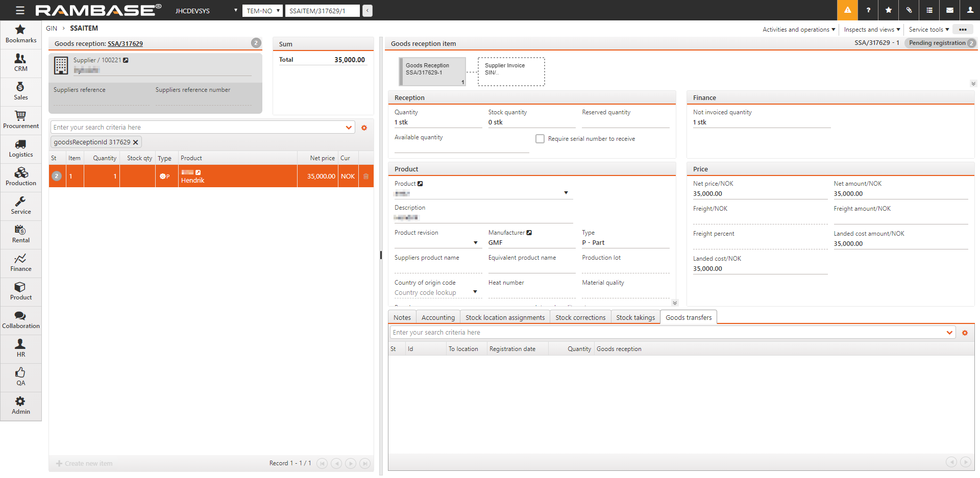Enable Require serial number to receive
This screenshot has height=478, width=980.
coord(540,139)
